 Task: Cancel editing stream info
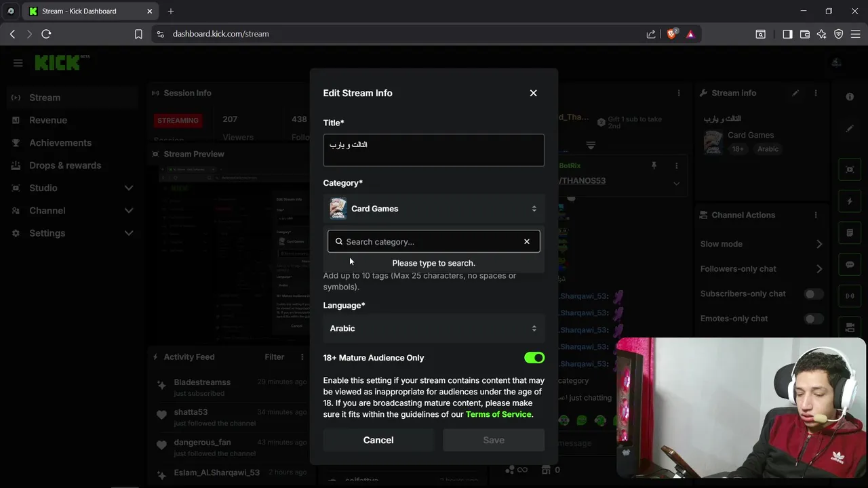pyautogui.click(x=378, y=440)
